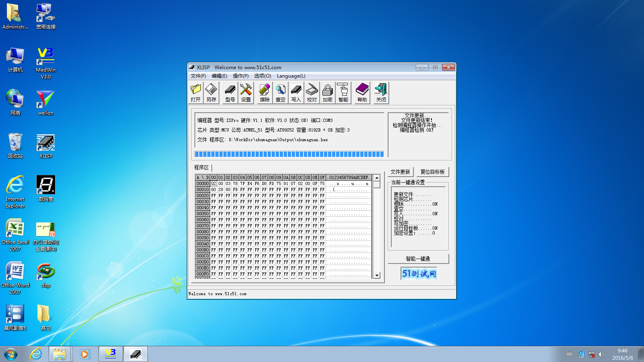Select the 程序区 tab
This screenshot has height=362, width=644.
point(202,167)
